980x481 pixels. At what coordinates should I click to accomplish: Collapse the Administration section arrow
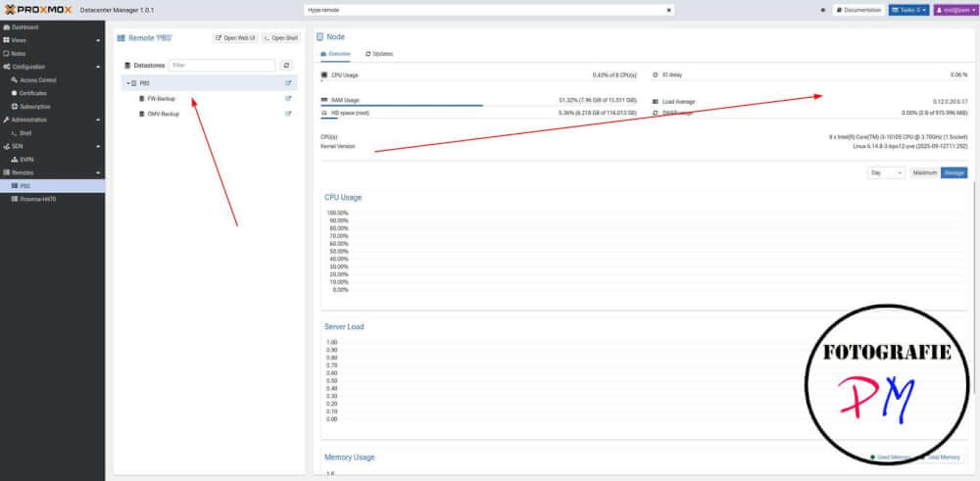point(98,120)
